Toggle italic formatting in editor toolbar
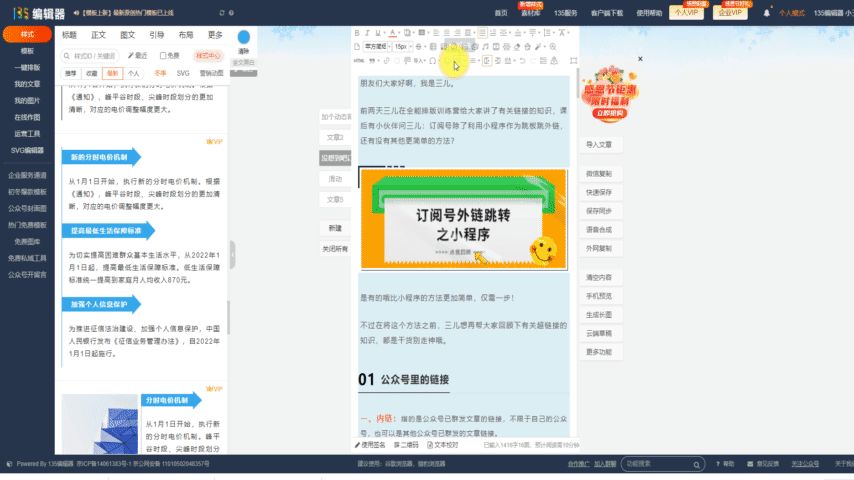 click(x=367, y=33)
